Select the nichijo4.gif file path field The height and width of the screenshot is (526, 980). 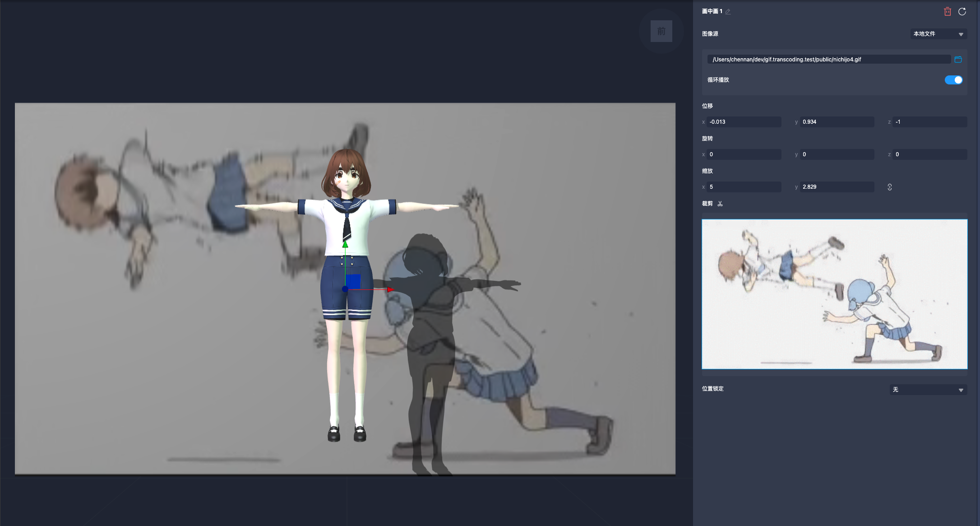(828, 59)
